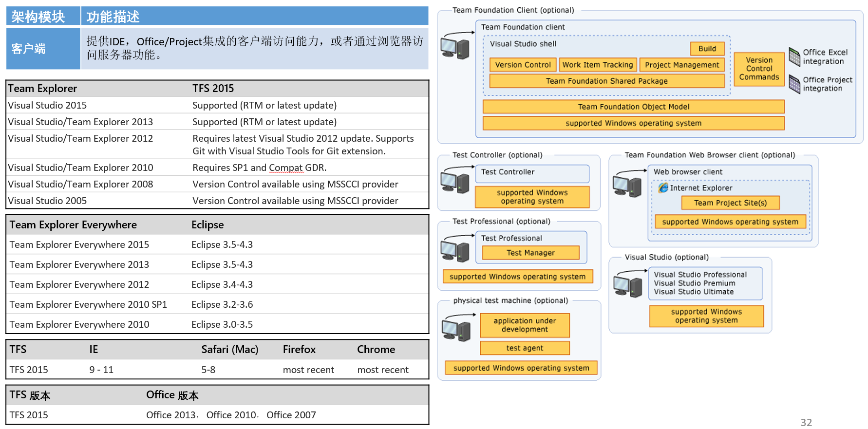Viewport: 868px width, 429px height.
Task: Click the Office 2013, Office 2010, Office 2007 cell
Action: click(x=231, y=415)
